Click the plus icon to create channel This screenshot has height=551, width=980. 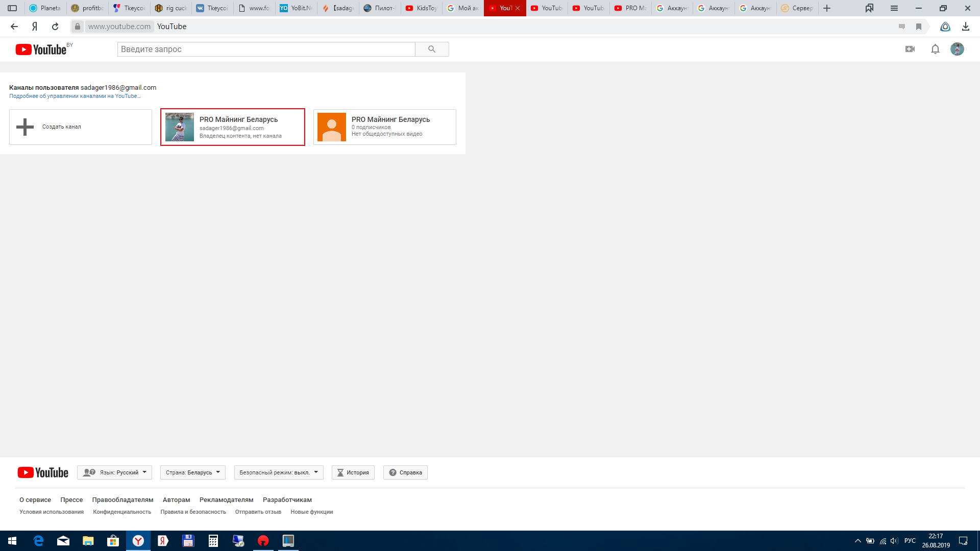25,127
